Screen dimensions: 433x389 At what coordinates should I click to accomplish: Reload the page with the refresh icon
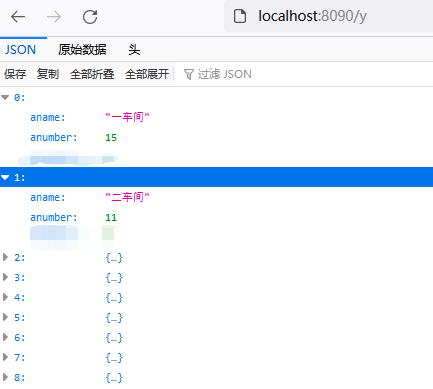point(90,17)
